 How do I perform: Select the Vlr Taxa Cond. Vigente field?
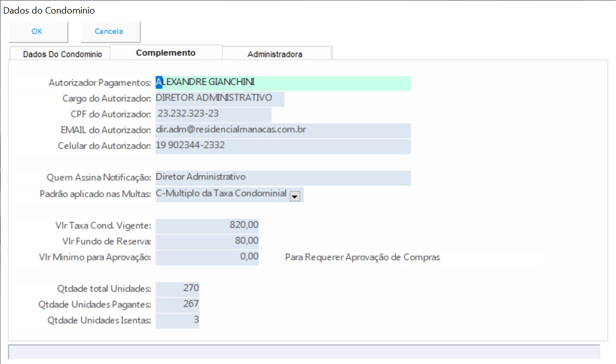point(207,226)
